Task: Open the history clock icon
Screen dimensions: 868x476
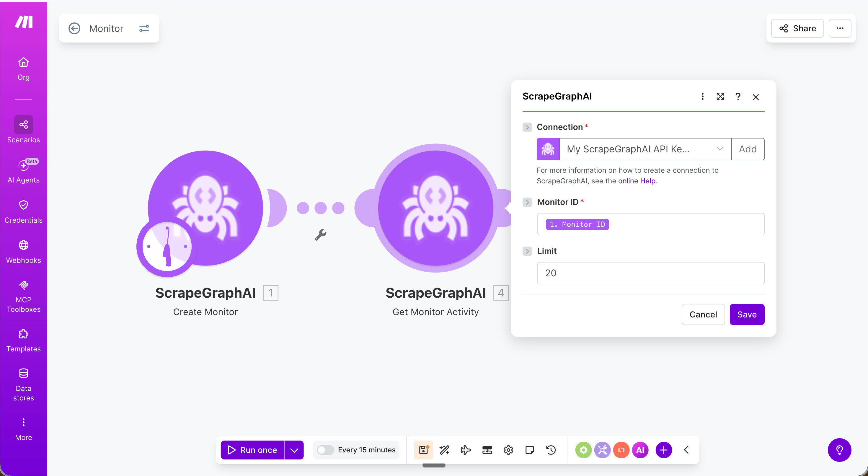Action: point(551,450)
